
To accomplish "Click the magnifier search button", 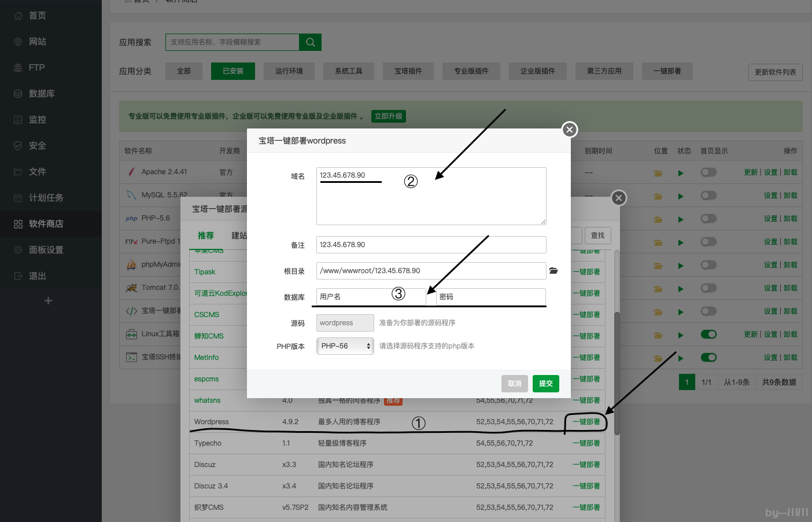I will (310, 42).
